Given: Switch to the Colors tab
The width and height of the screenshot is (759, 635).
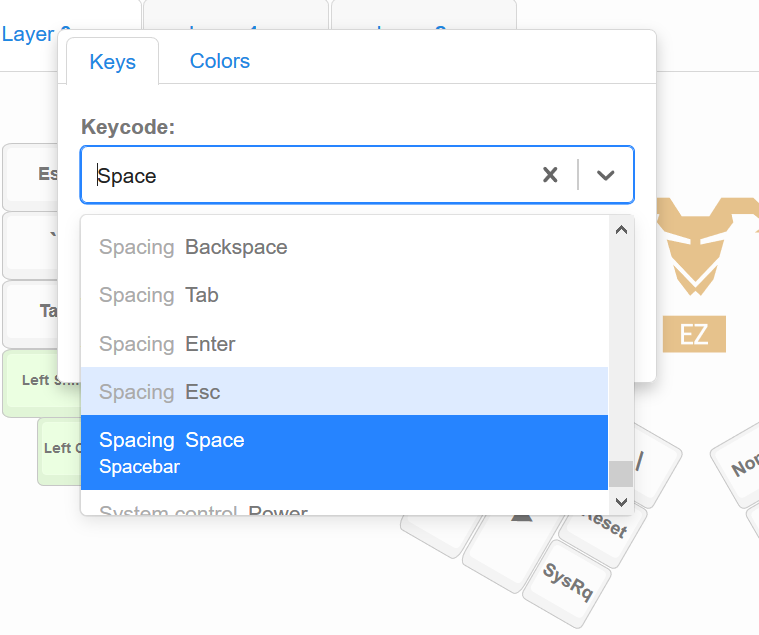Looking at the screenshot, I should click(220, 61).
